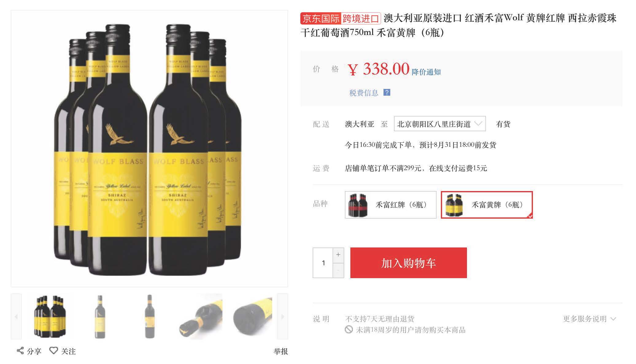Screen dimensions: 636x364
Task: Expand 更多服务说明 section
Action: point(589,319)
